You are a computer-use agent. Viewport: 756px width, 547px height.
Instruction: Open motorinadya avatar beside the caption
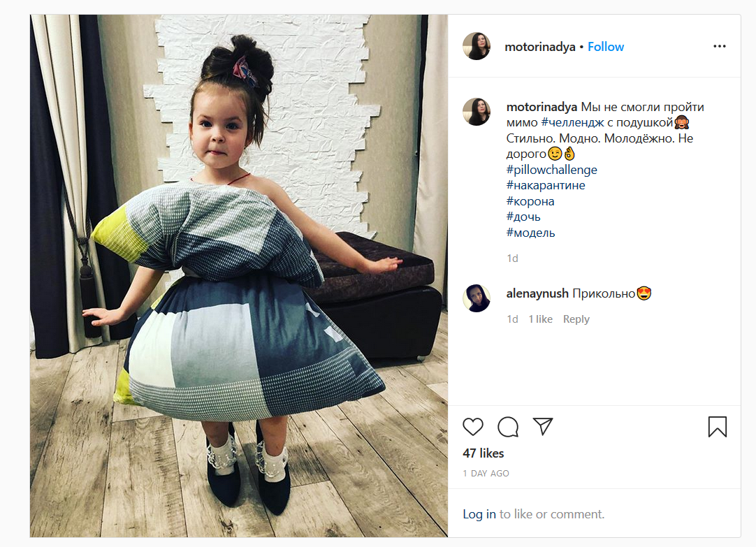click(477, 112)
